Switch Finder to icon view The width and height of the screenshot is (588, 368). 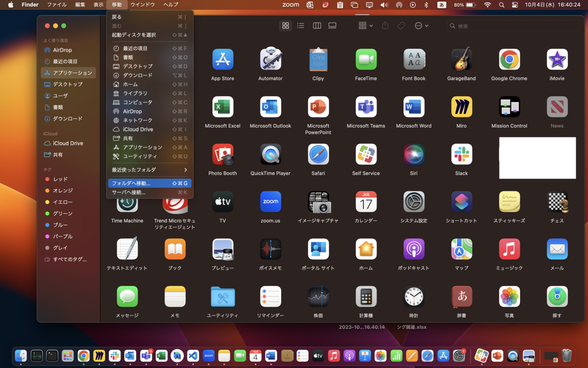pos(286,26)
